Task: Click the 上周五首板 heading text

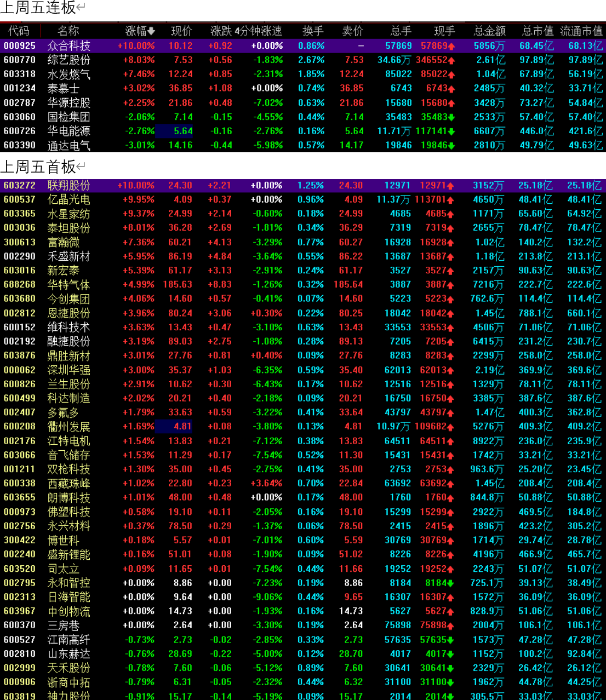Action: click(38, 166)
